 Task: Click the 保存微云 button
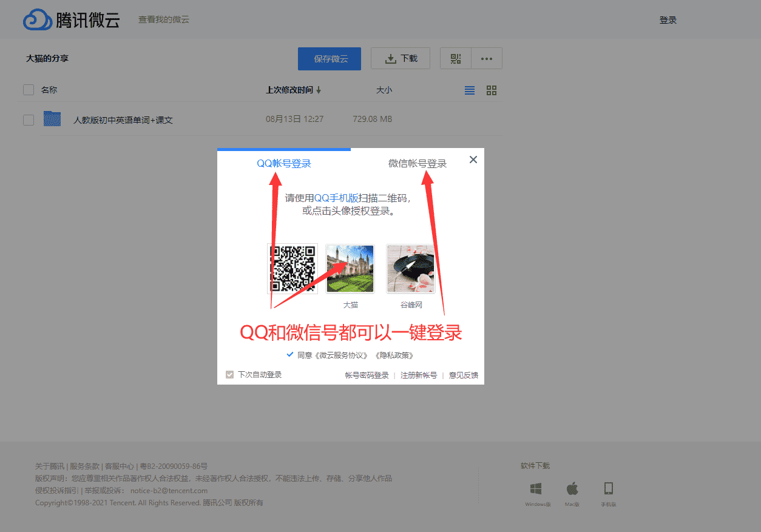330,59
